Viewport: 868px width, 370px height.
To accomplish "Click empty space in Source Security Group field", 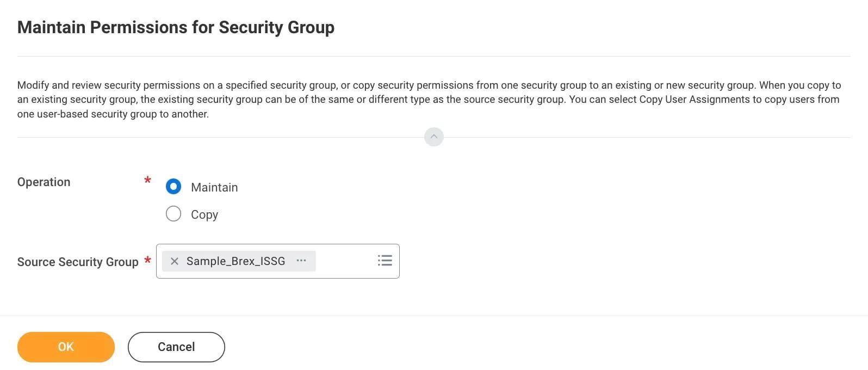I will [x=345, y=261].
